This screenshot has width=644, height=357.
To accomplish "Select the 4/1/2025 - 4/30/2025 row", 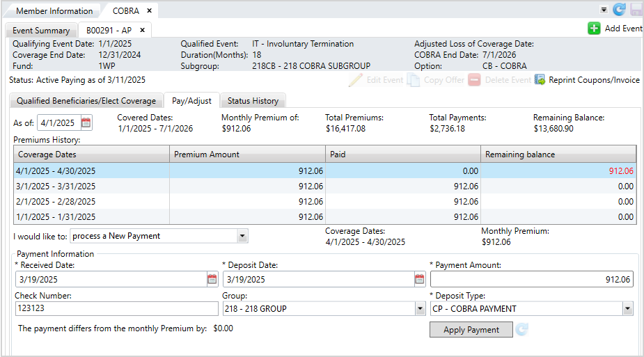I will (325, 170).
